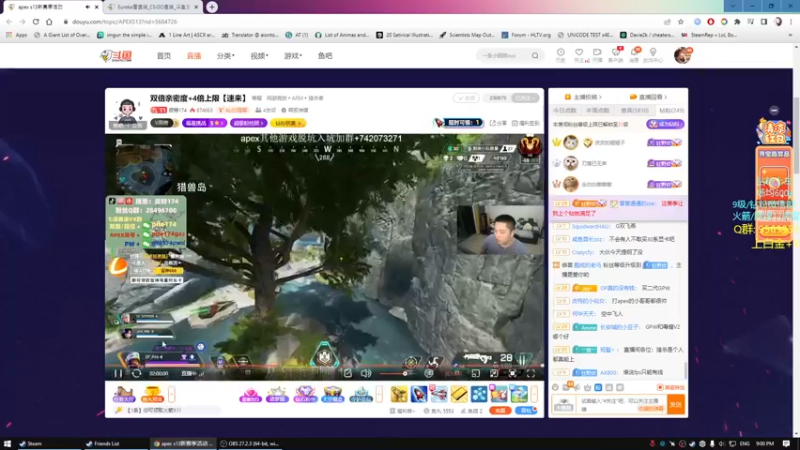Enter fullscreen mode in the player

[x=531, y=373]
